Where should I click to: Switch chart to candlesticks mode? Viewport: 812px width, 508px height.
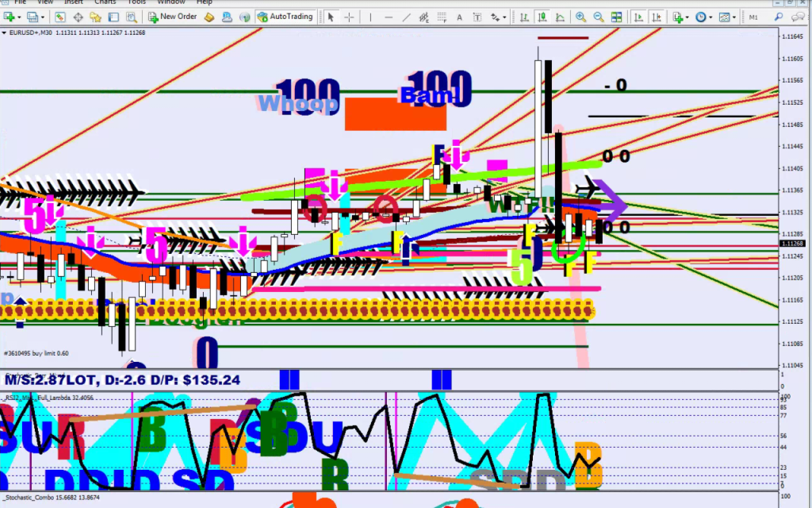tap(542, 17)
